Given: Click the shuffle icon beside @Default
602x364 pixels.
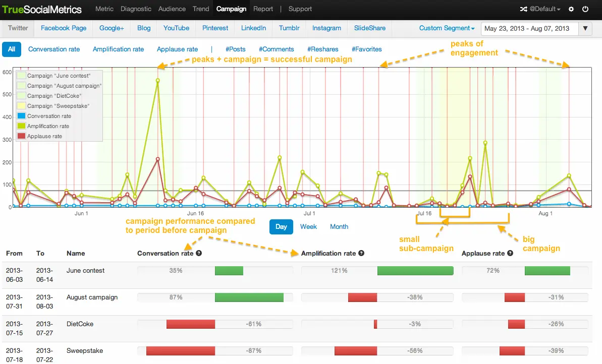Looking at the screenshot, I should 523,9.
